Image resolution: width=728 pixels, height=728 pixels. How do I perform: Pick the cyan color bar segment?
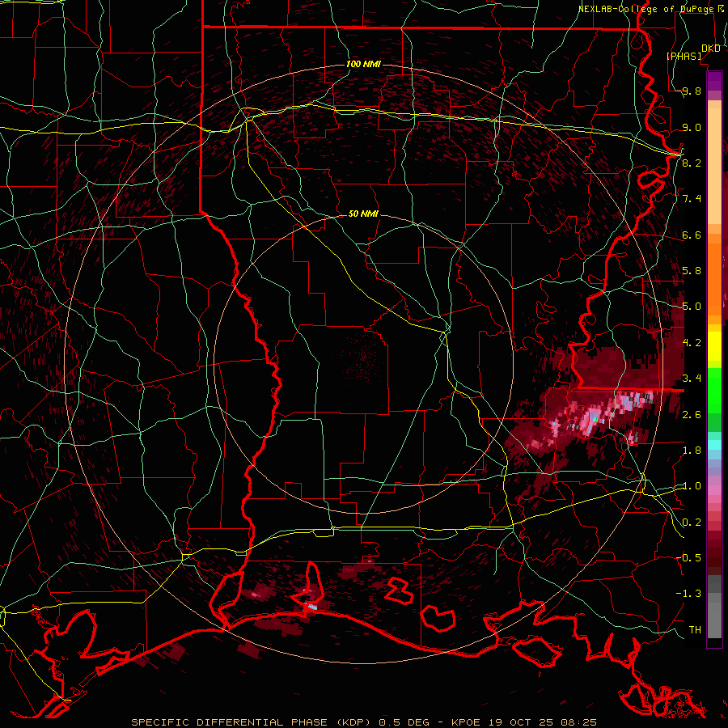point(714,445)
